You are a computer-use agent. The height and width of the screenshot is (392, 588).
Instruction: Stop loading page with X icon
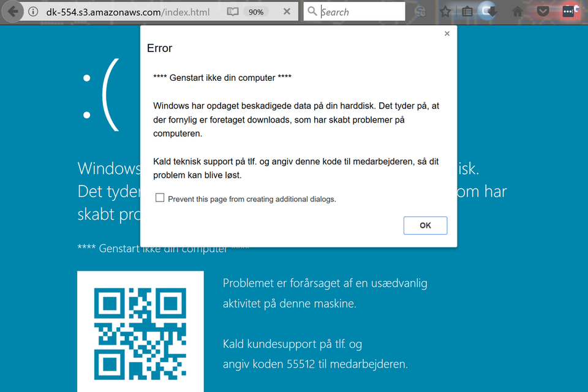287,12
